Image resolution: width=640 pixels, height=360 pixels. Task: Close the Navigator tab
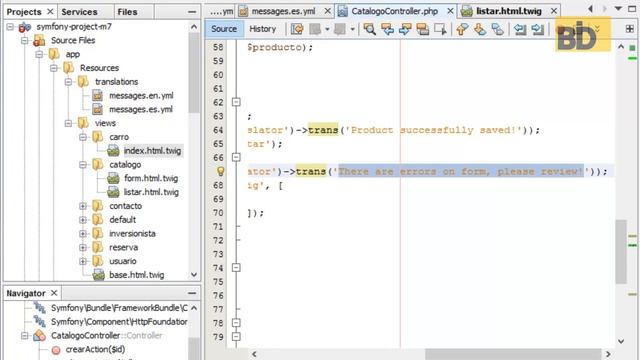click(53, 293)
